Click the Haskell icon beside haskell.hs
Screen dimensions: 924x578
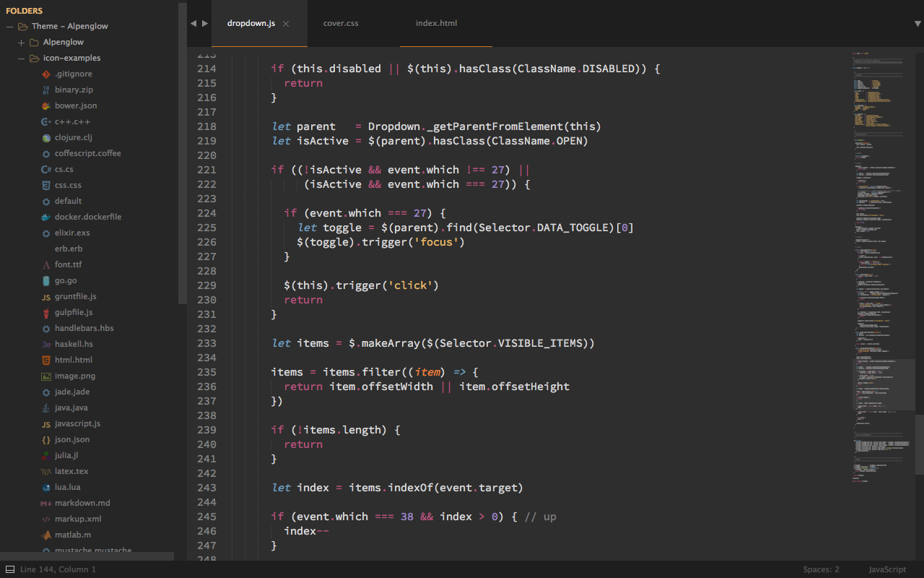(46, 344)
